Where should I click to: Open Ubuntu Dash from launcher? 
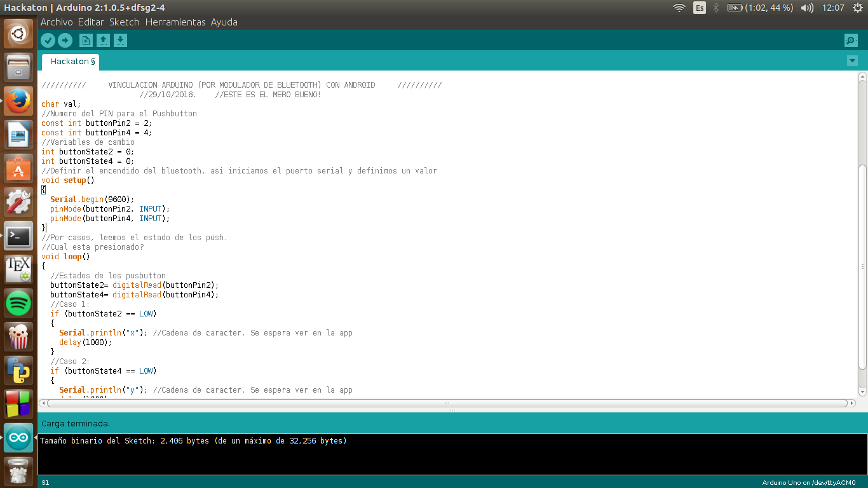[x=18, y=34]
